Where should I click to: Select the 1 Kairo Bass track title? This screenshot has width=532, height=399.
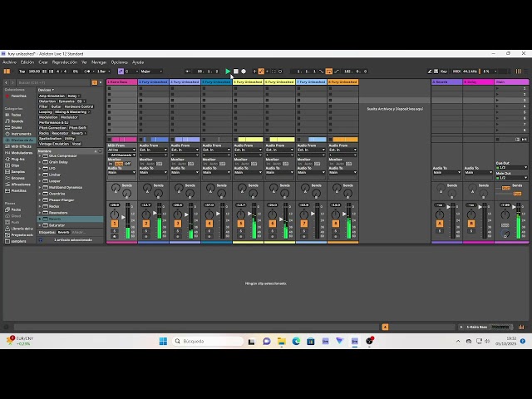tap(122, 82)
